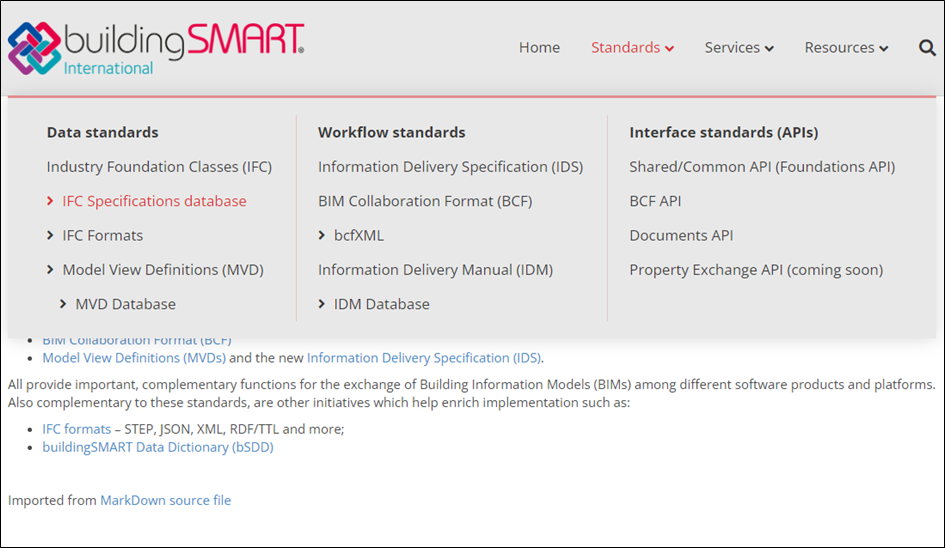The width and height of the screenshot is (945, 548).
Task: Open Property Exchange API (coming soon)
Action: tap(756, 269)
